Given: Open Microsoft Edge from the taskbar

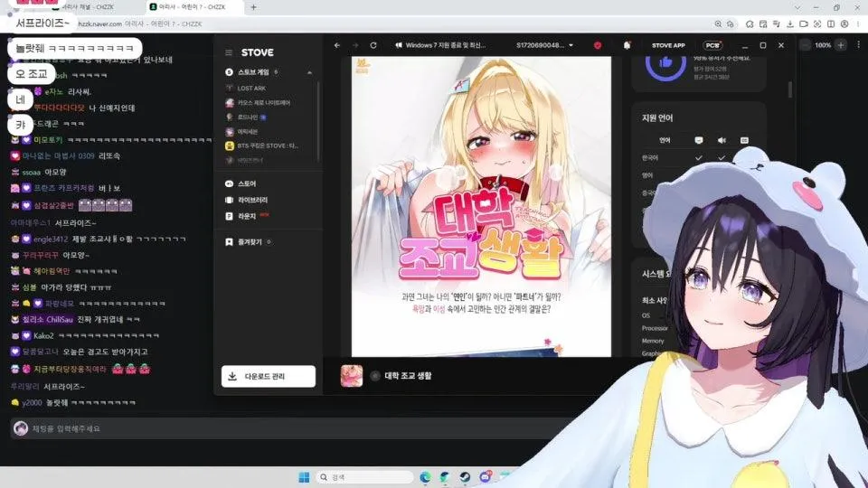Looking at the screenshot, I should [425, 477].
